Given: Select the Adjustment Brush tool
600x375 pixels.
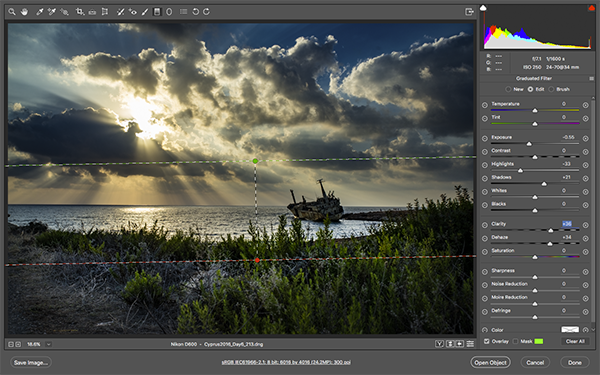Looking at the screenshot, I should 145,12.
